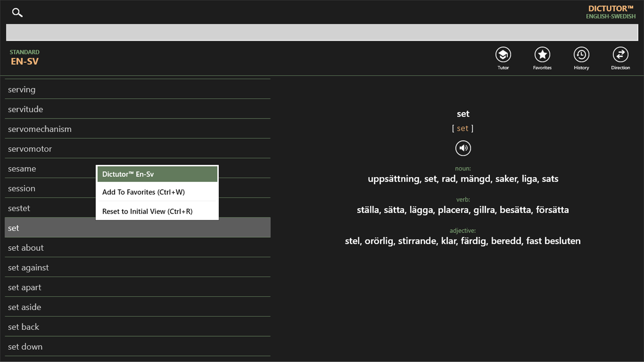Image resolution: width=644 pixels, height=362 pixels.
Task: Open the entry "set back"
Action: [138, 327]
